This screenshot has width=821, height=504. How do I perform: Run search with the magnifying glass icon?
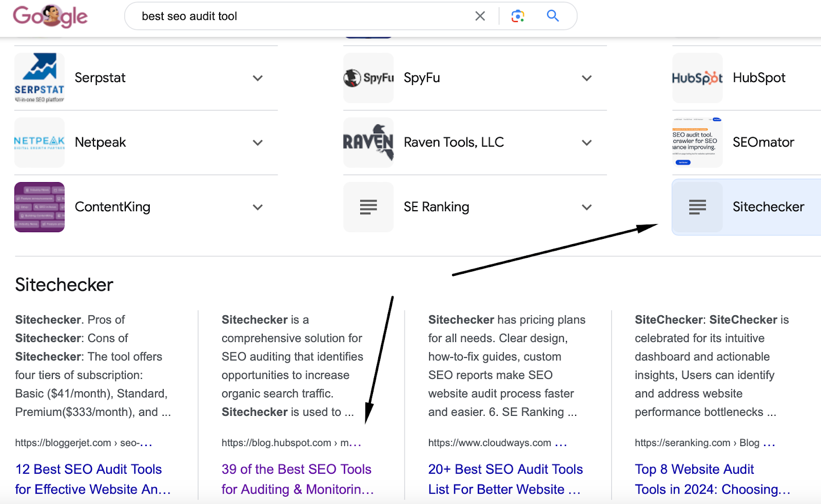tap(553, 16)
